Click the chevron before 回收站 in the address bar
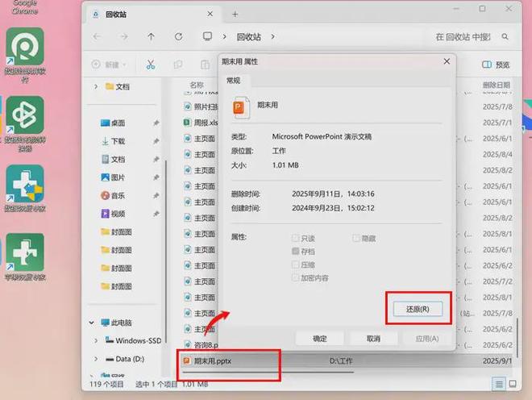Viewport: 532px width, 400px height. (224, 36)
